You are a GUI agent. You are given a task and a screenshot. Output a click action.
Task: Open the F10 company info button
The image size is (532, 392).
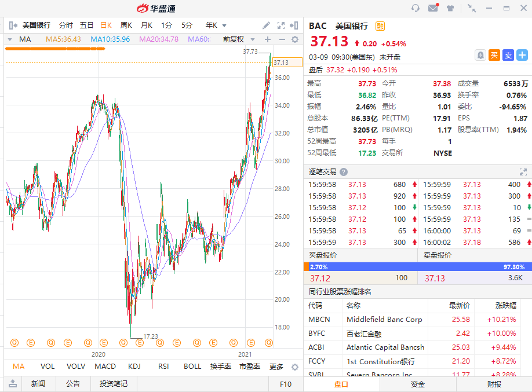[x=286, y=384]
